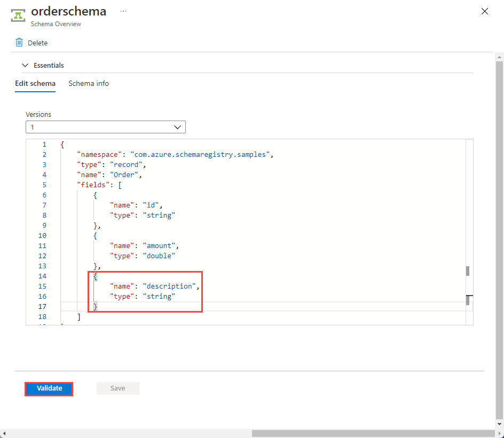Collapse the Essentials section
This screenshot has height=438, width=504.
(x=25, y=65)
